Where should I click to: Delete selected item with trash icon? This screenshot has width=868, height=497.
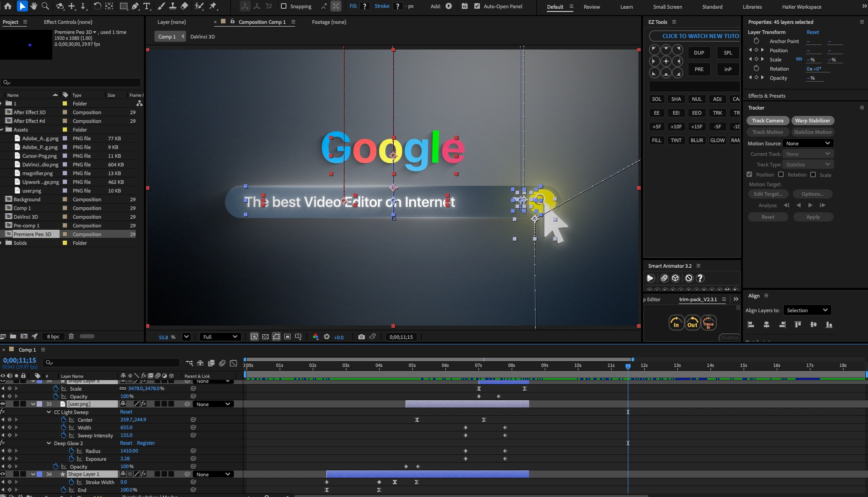(x=71, y=337)
